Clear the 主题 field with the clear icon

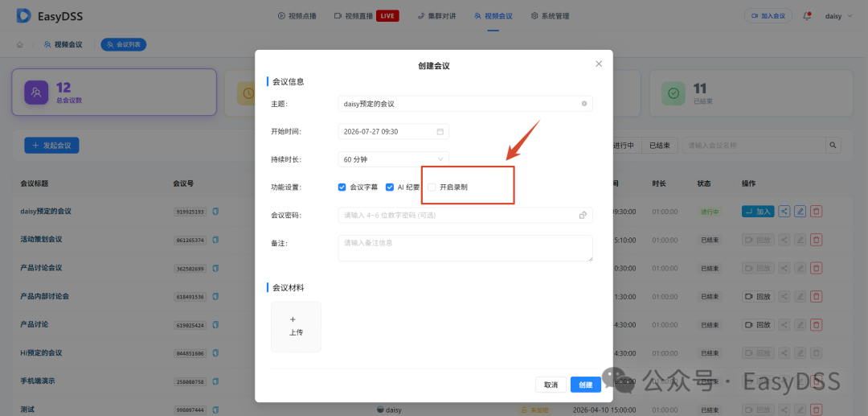click(x=584, y=104)
